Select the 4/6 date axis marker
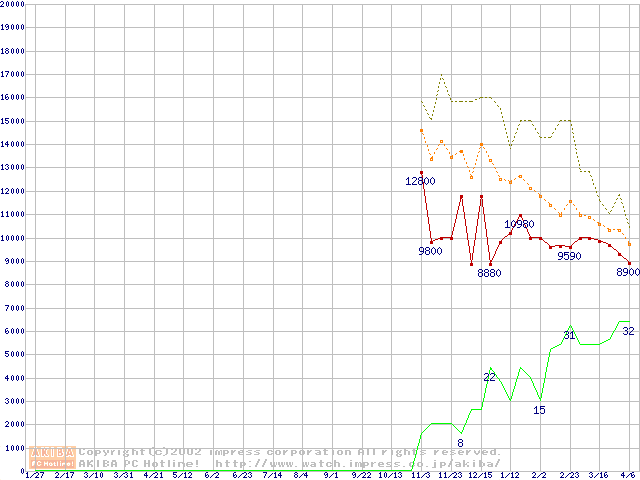 click(628, 475)
